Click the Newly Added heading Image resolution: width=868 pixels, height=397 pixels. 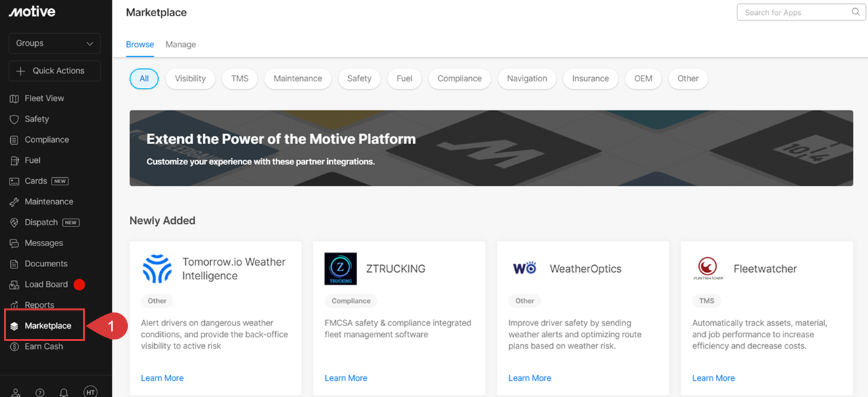162,221
